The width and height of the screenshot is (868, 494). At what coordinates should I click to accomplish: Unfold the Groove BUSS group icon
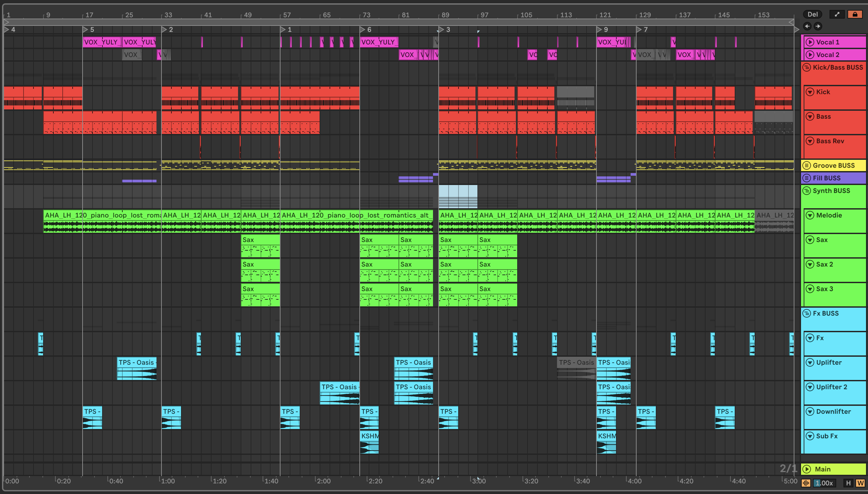pos(807,165)
